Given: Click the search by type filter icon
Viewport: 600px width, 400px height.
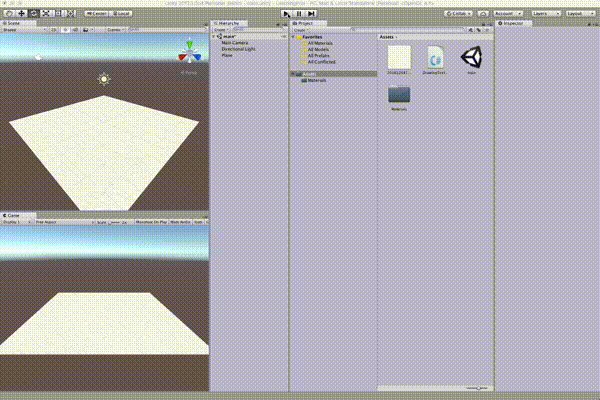Looking at the screenshot, I should 471,29.
